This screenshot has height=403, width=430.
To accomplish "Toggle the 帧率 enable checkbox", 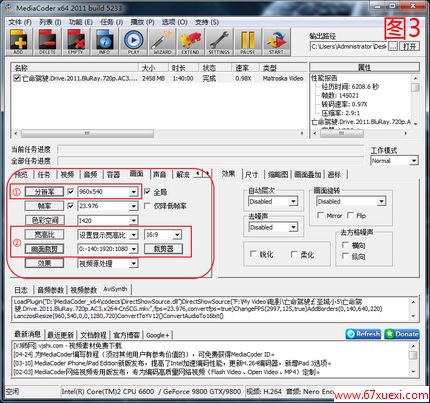I will tap(71, 206).
